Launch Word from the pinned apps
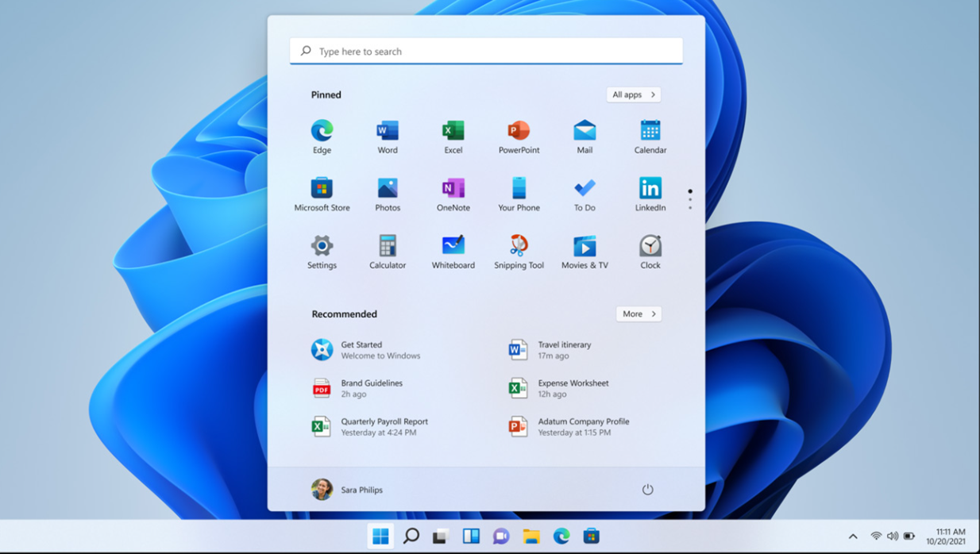The image size is (980, 554). (x=388, y=137)
